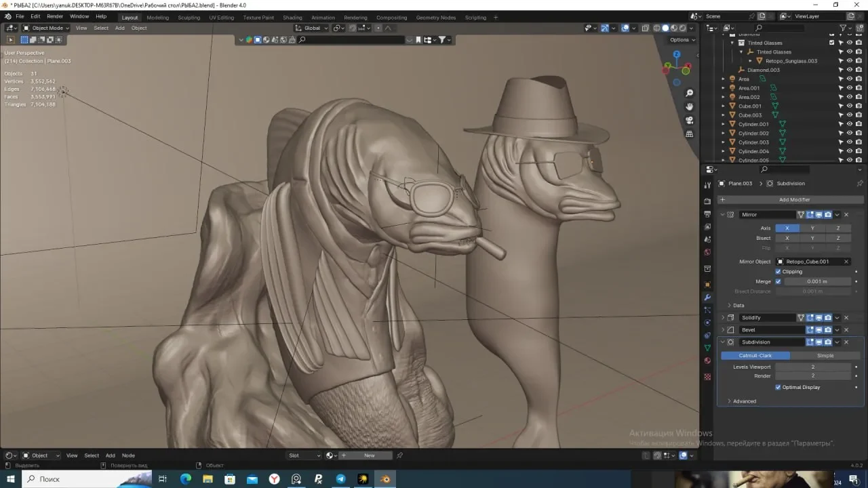Click the zoom magnifier icon in the viewport
This screenshot has height=488, width=868.
click(690, 93)
